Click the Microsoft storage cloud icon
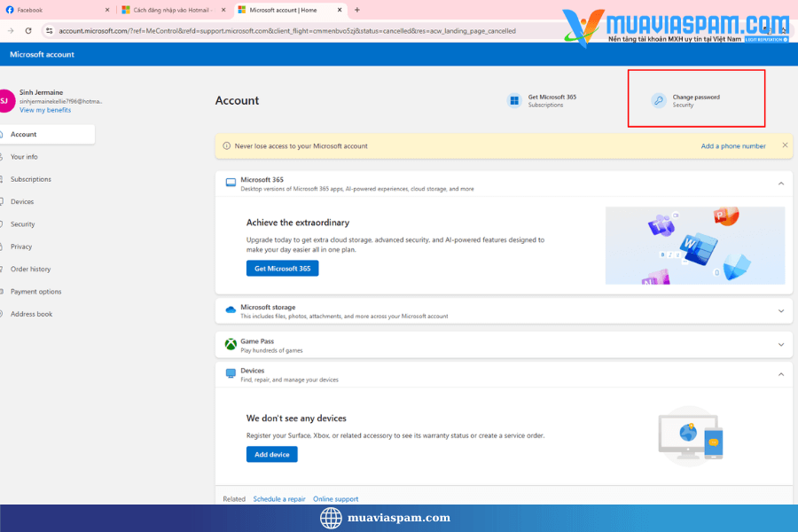 point(231,310)
